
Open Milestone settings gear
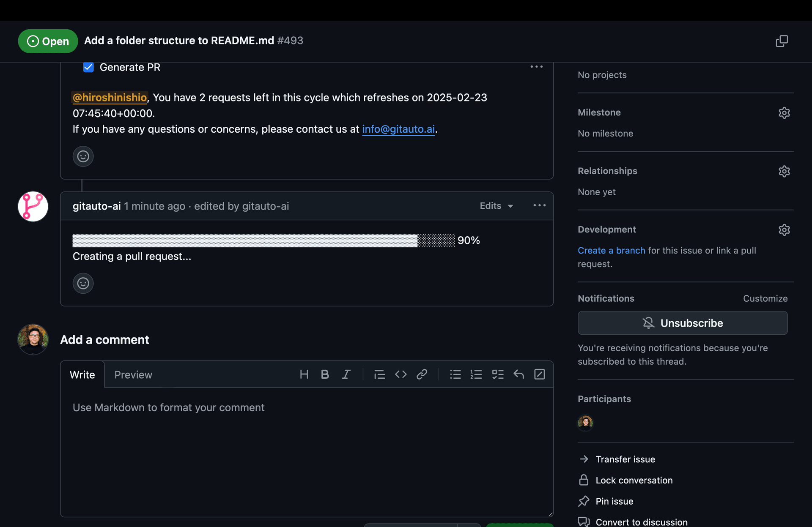point(784,113)
